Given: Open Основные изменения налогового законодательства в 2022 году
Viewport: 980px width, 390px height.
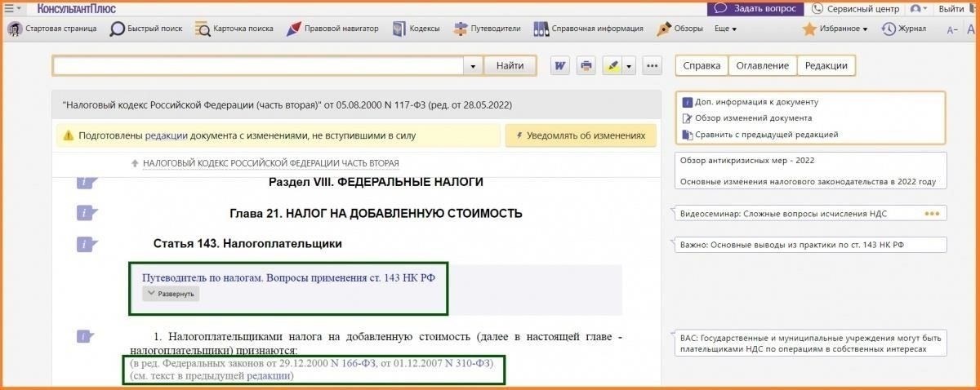Looking at the screenshot, I should pos(808,181).
